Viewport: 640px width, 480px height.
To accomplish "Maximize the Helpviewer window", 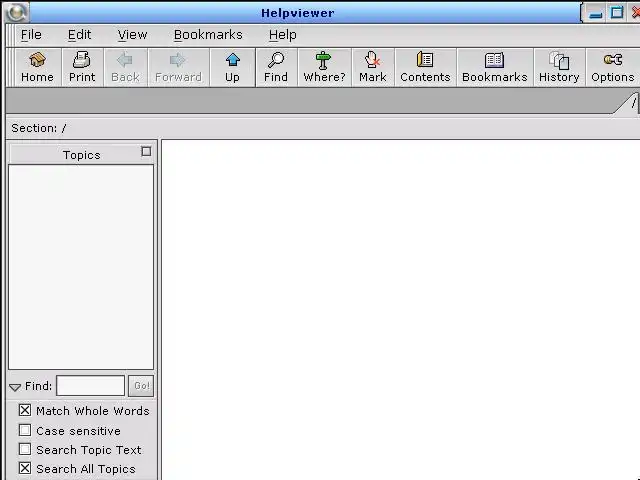I will click(x=617, y=13).
